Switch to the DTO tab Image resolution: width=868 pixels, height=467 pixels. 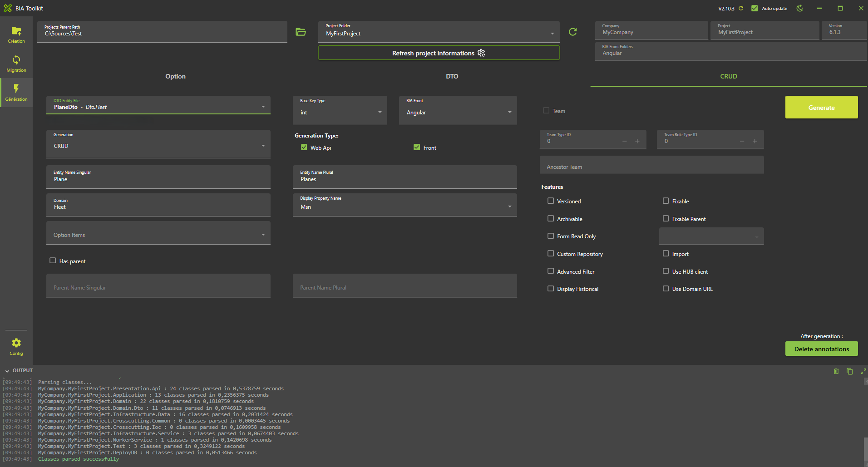(452, 76)
